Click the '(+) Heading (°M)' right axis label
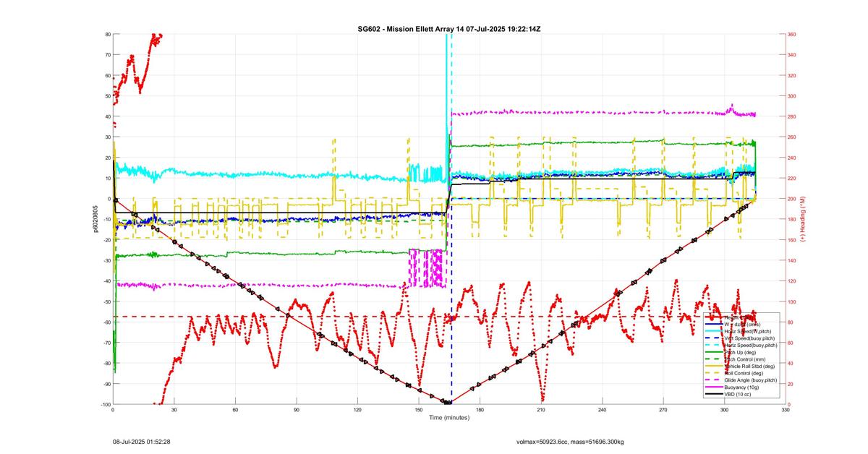Screen dimensions: 868x454 tap(801, 219)
